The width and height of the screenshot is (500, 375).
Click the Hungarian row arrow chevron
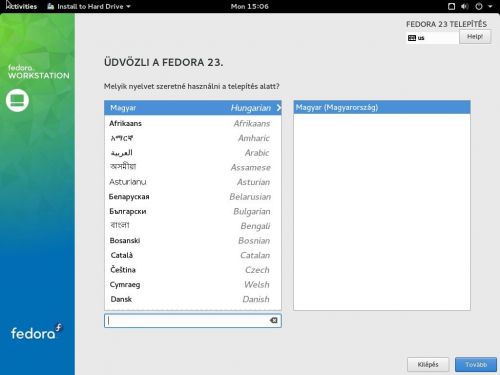[x=279, y=108]
